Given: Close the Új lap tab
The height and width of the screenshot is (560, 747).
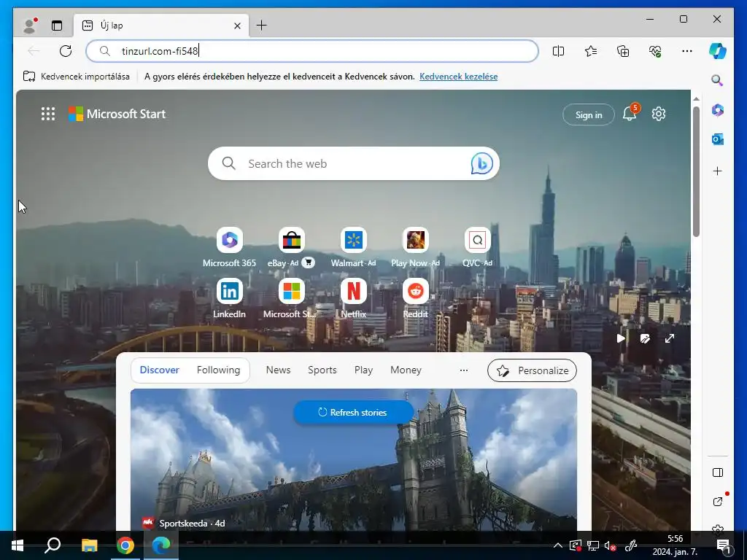Looking at the screenshot, I should [x=237, y=26].
